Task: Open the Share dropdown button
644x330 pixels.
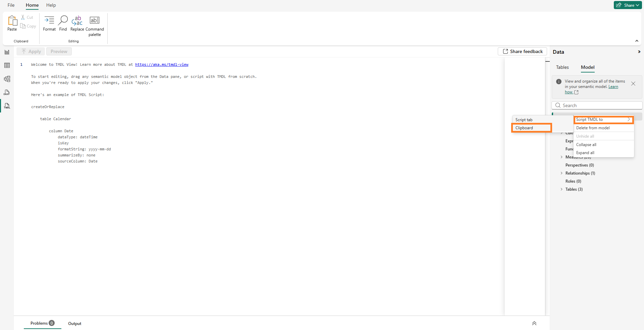Action: pyautogui.click(x=628, y=5)
